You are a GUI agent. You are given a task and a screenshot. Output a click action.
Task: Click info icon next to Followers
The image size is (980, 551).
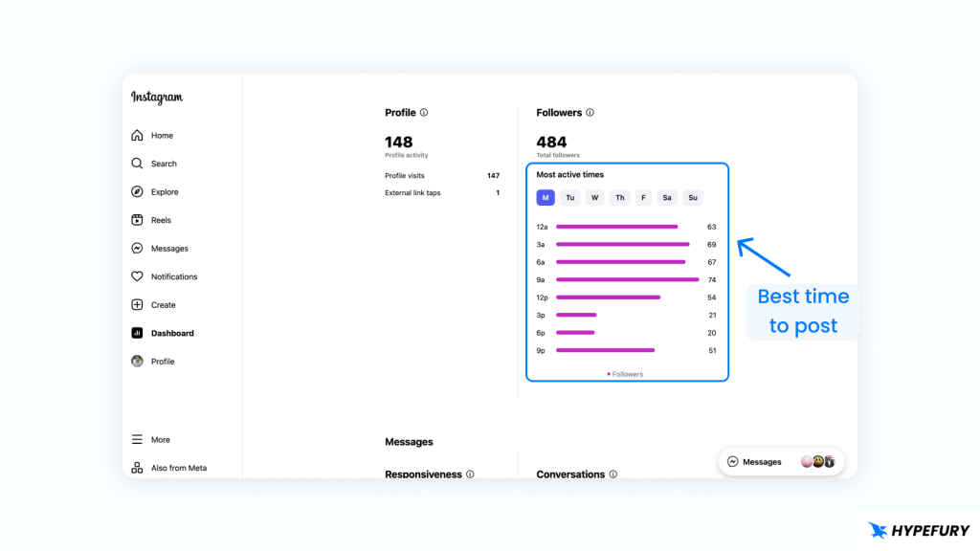click(590, 113)
